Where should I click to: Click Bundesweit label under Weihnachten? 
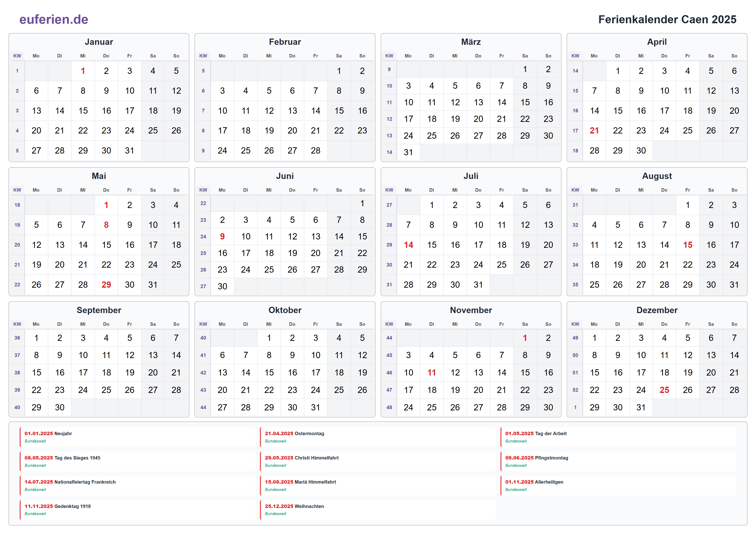[x=276, y=514]
